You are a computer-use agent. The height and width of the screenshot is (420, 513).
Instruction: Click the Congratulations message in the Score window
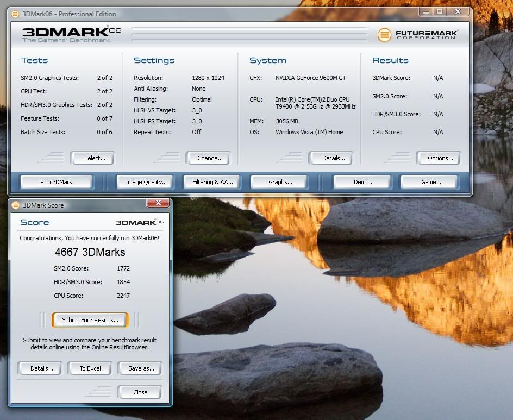click(89, 238)
